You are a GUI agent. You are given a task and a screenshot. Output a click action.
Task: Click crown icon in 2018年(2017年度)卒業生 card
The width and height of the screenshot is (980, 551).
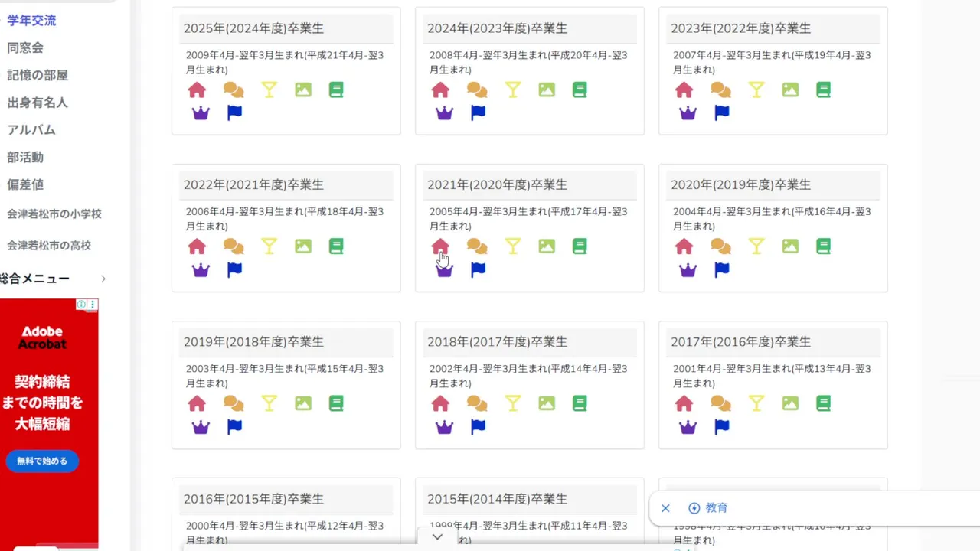[x=444, y=427]
